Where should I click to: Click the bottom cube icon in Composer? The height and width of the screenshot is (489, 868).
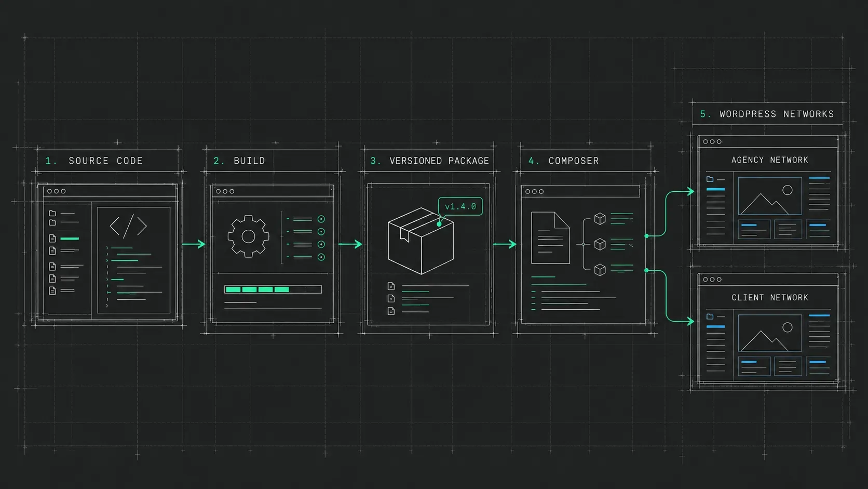coord(600,270)
